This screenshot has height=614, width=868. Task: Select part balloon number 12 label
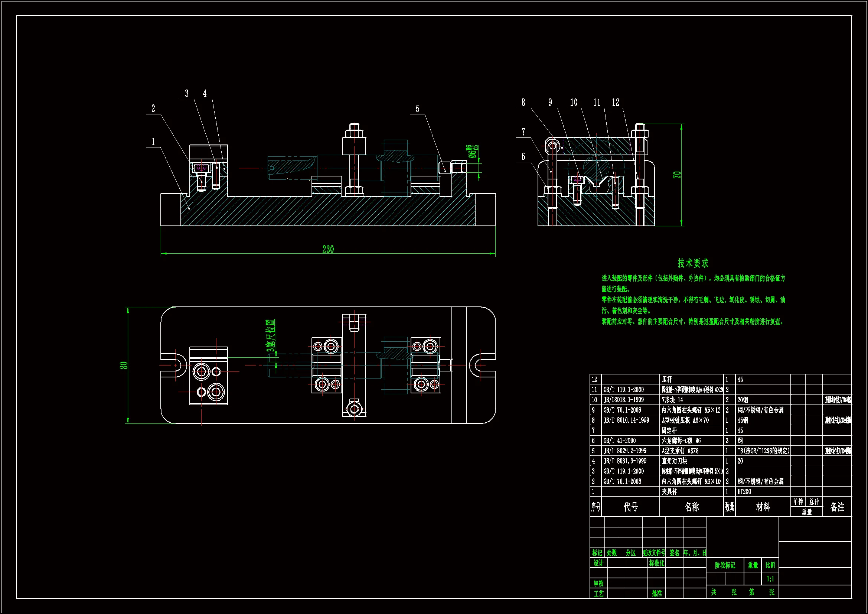click(x=616, y=103)
